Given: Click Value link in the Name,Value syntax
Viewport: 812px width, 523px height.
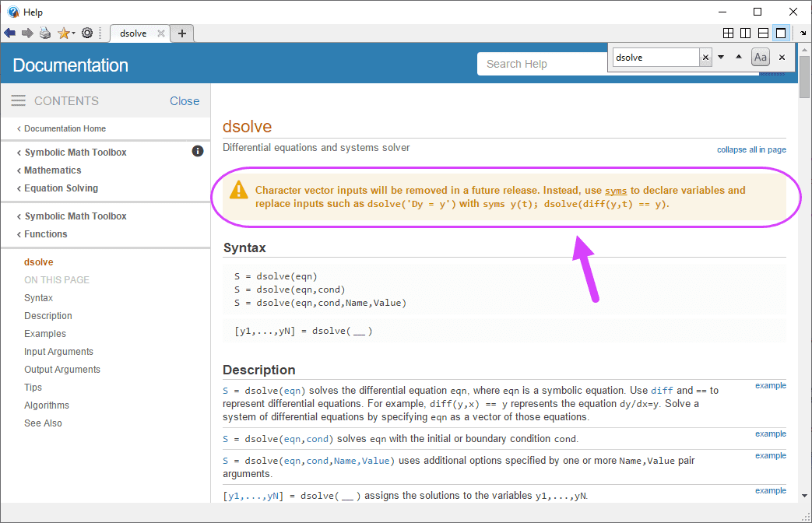Looking at the screenshot, I should [375, 461].
